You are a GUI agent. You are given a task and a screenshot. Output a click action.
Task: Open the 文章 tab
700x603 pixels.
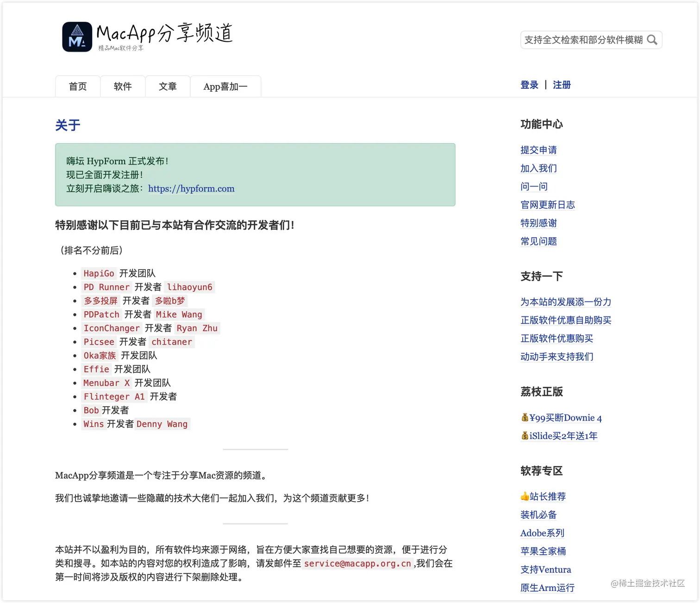168,87
